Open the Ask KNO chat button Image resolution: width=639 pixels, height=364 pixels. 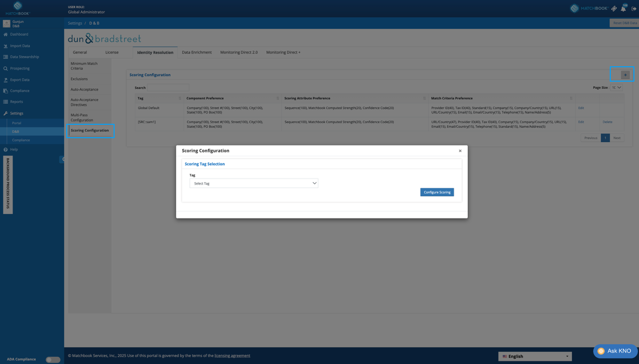coord(615,351)
